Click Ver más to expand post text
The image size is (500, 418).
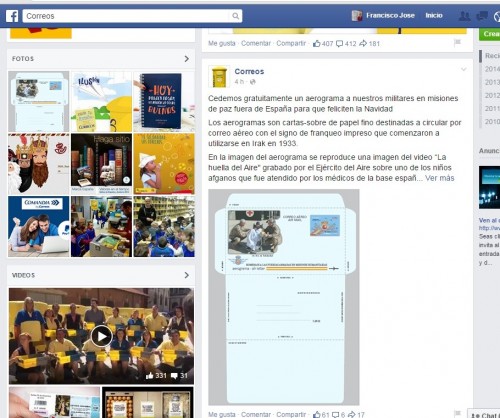point(440,178)
